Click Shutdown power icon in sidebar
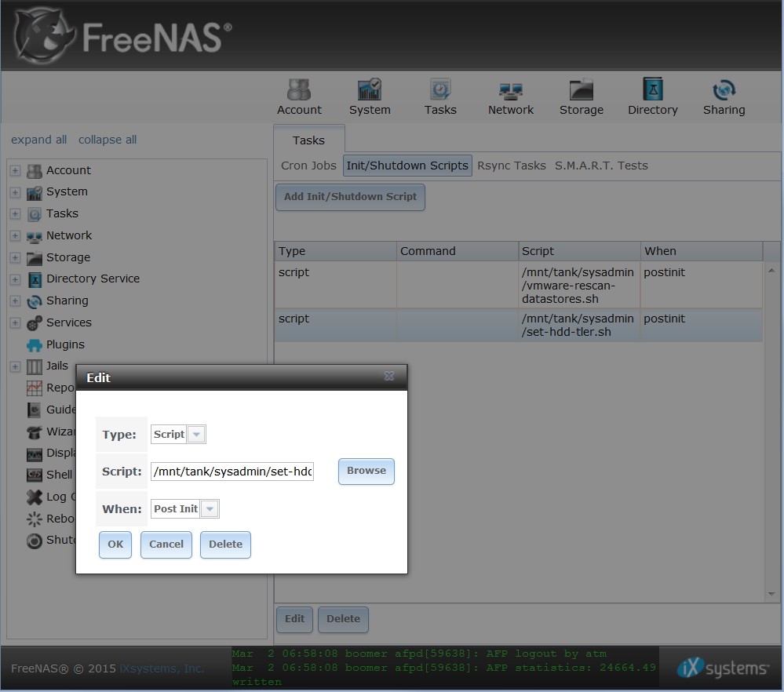The image size is (784, 692). click(x=34, y=541)
